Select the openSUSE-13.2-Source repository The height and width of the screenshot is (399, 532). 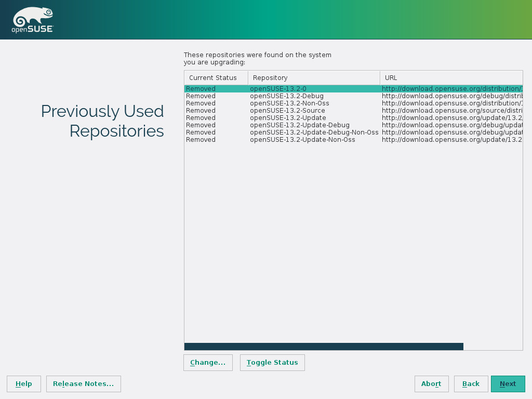tap(287, 111)
